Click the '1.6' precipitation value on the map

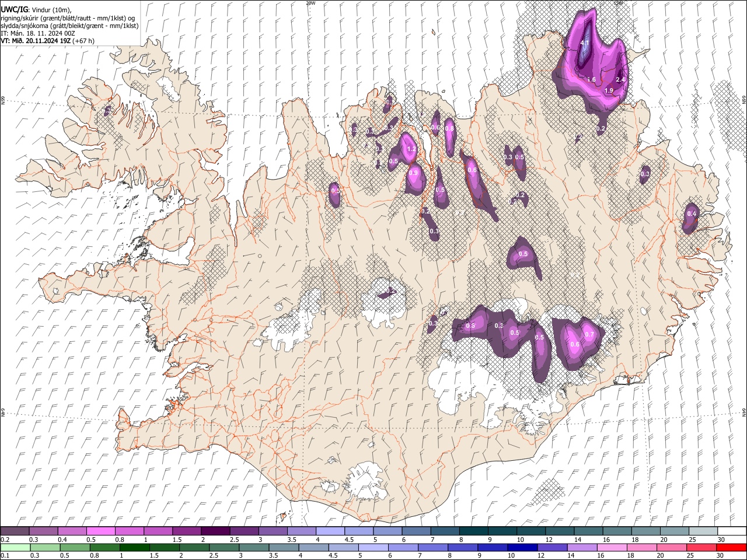591,80
